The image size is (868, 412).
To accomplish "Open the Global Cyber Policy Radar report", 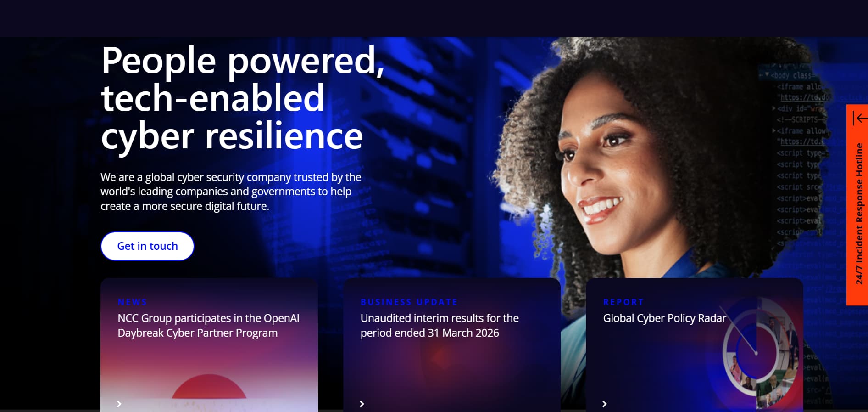I will pos(664,318).
